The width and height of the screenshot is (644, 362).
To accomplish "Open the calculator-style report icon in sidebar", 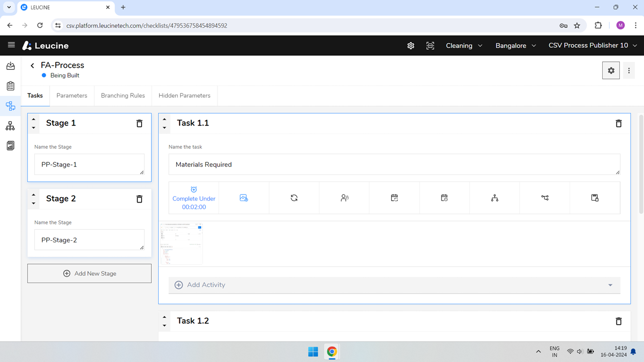I will 11,146.
